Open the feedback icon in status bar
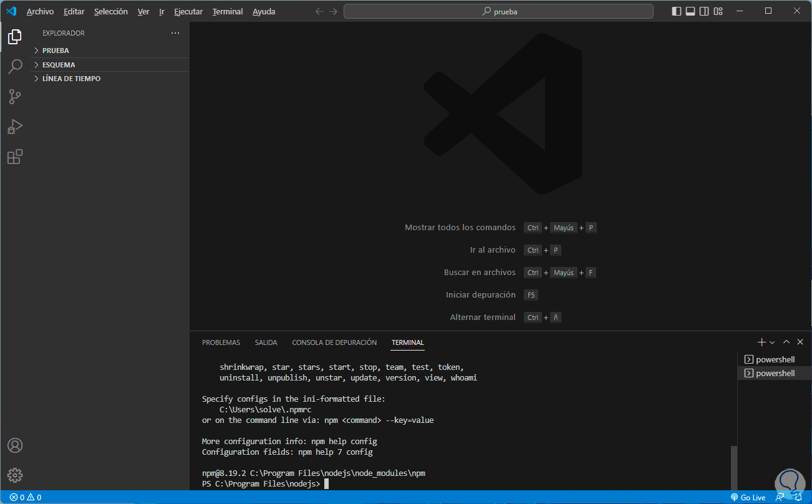This screenshot has height=504, width=812. [x=780, y=497]
